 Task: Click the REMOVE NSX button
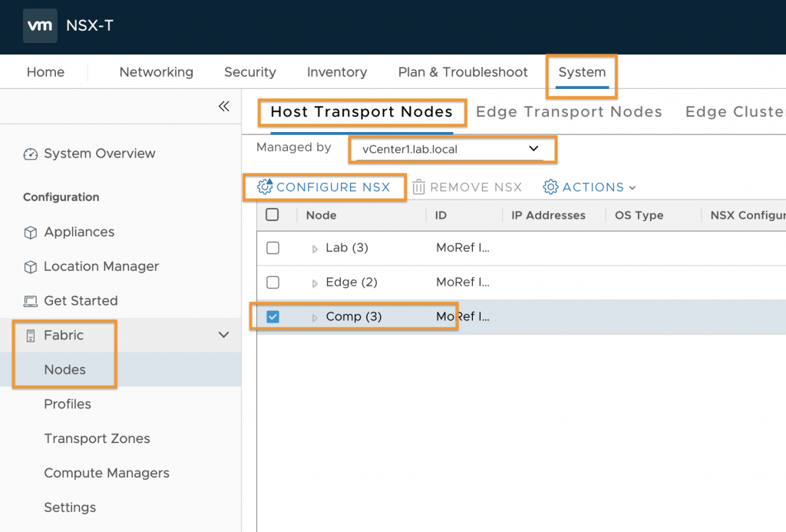coord(467,187)
